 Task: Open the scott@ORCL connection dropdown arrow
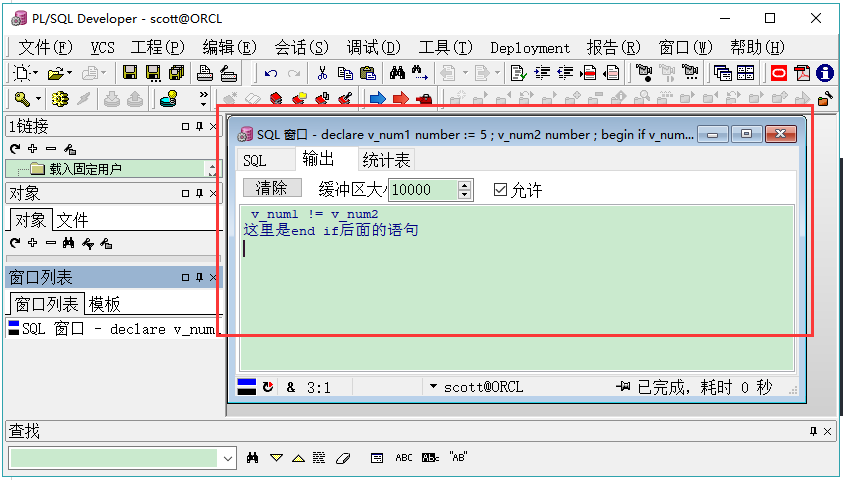[x=433, y=386]
